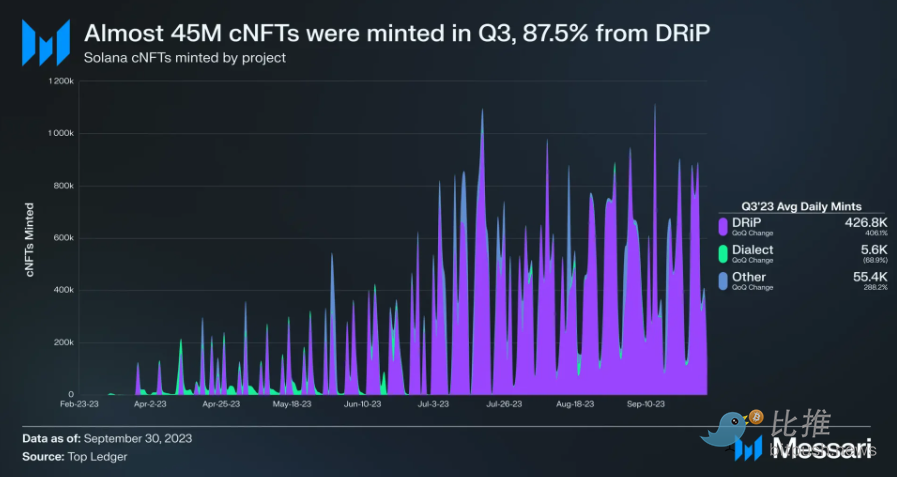Click the Jul-3-23 x-axis date
Screen dimensions: 897x477
click(434, 404)
